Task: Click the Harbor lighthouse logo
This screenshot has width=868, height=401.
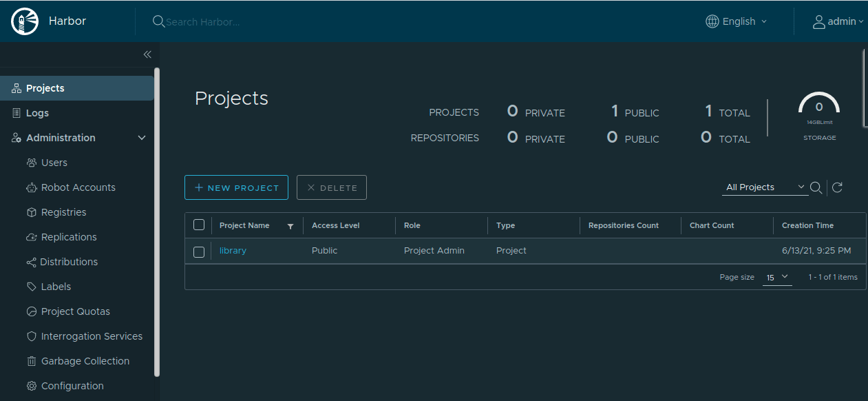Action: click(24, 21)
